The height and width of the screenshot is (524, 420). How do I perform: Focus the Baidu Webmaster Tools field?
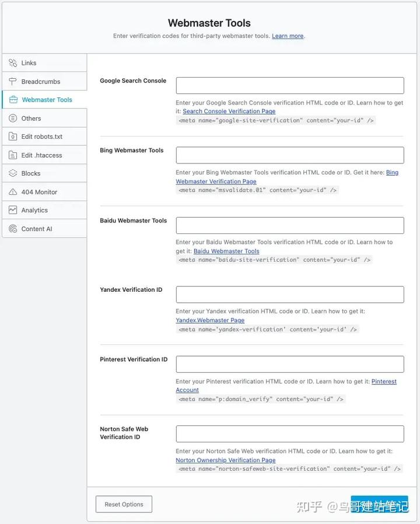click(290, 226)
